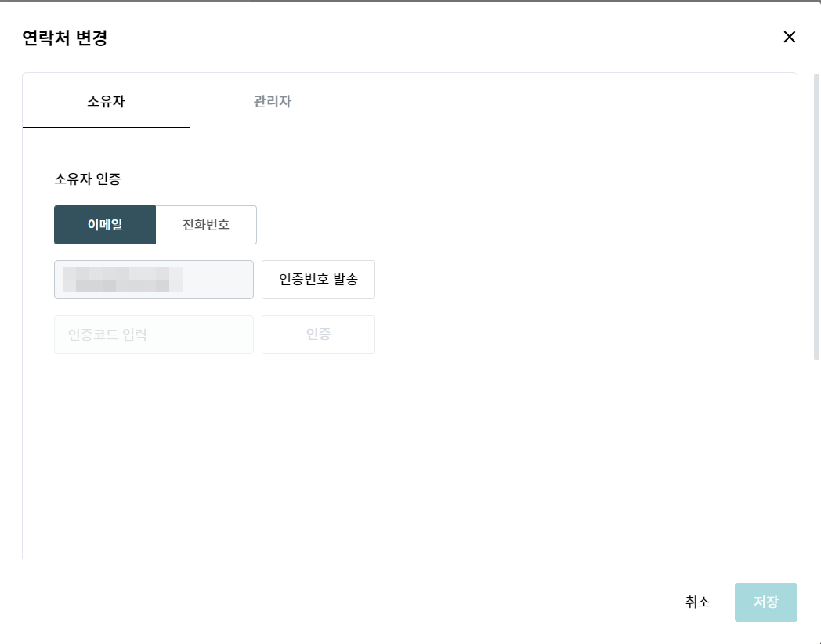Viewport: 821px width, 644px height.
Task: Send code with 인증번호 발송 button
Action: coord(318,280)
